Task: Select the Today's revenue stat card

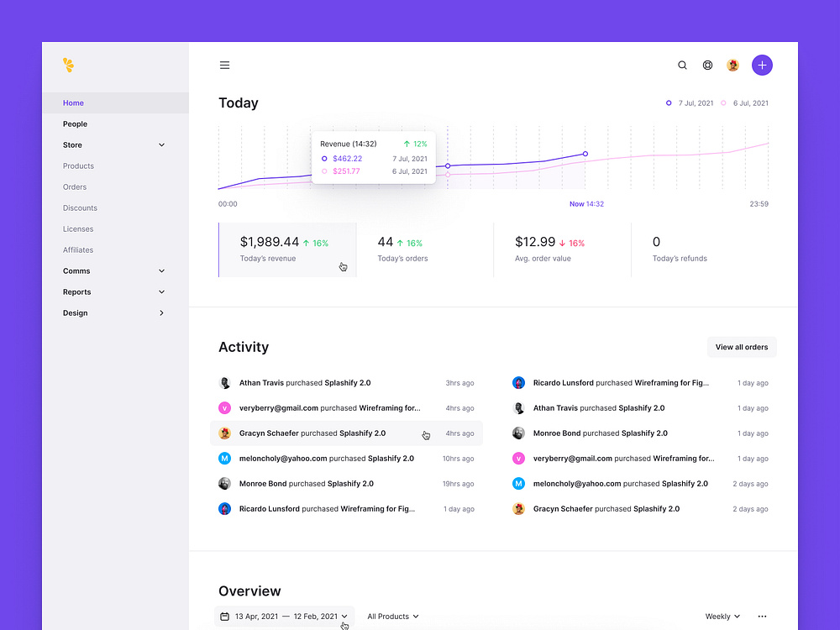Action: point(287,249)
